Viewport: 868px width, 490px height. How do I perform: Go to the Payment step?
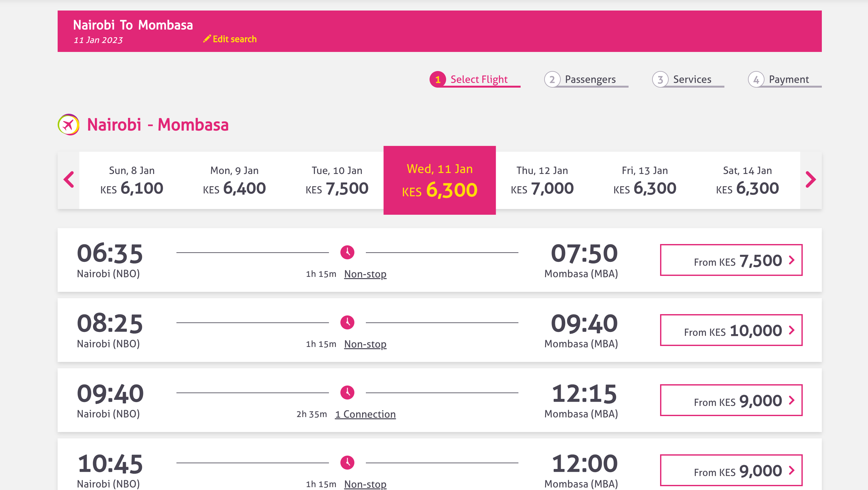tap(785, 80)
